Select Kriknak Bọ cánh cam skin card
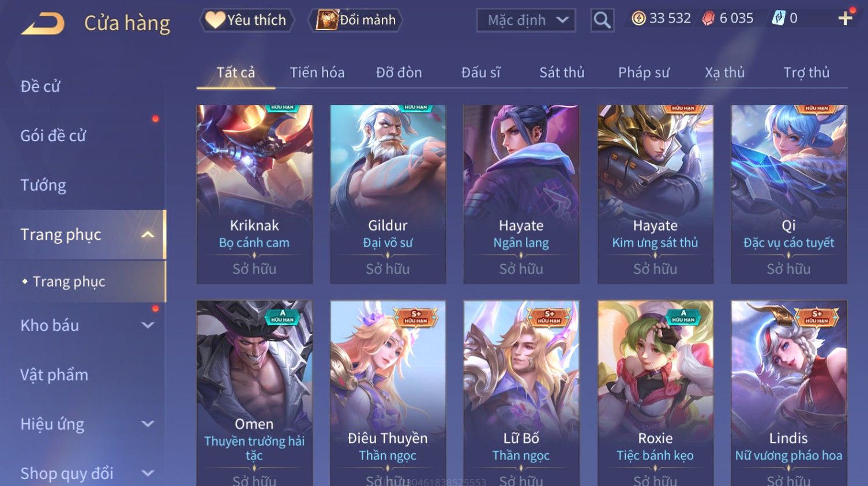The height and width of the screenshot is (486, 868). [x=254, y=194]
